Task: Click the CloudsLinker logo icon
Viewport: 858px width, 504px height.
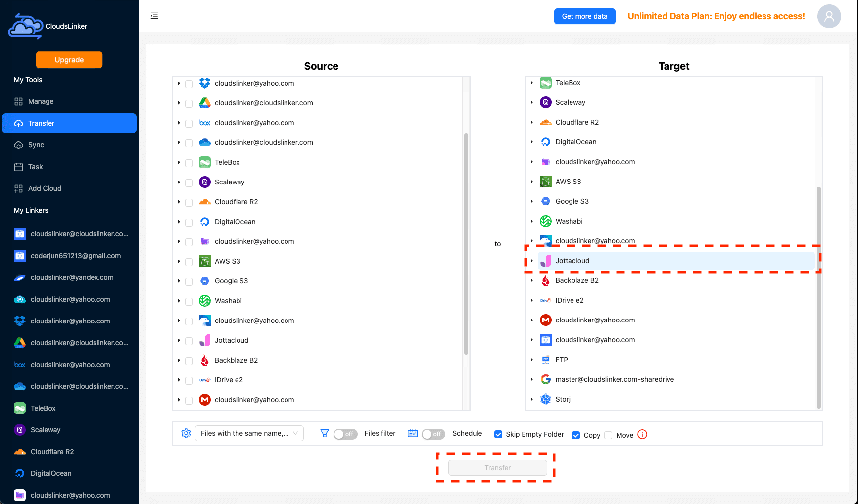Action: 25,26
